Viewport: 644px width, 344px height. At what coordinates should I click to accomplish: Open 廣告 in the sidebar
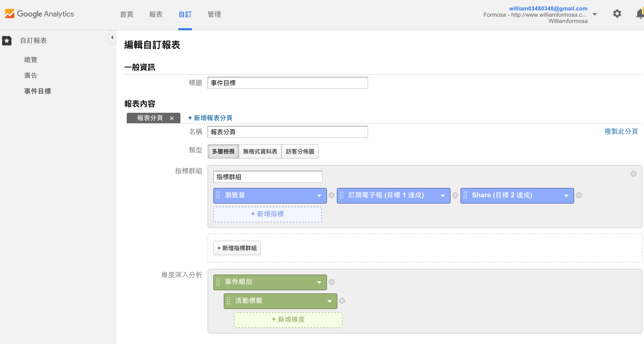(31, 75)
